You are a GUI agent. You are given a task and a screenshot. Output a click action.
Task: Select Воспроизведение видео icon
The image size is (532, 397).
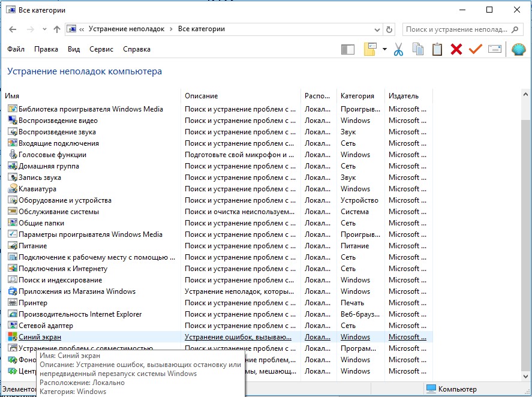tap(13, 120)
